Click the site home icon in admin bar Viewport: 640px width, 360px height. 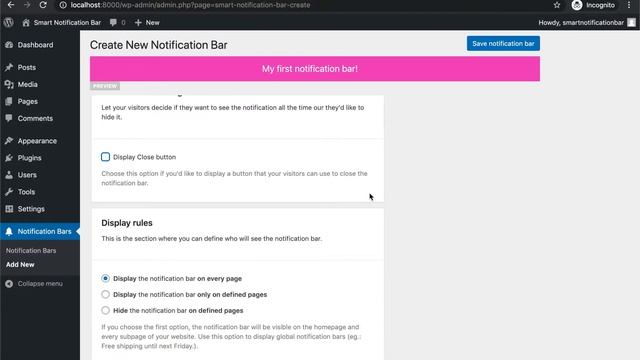(26, 22)
